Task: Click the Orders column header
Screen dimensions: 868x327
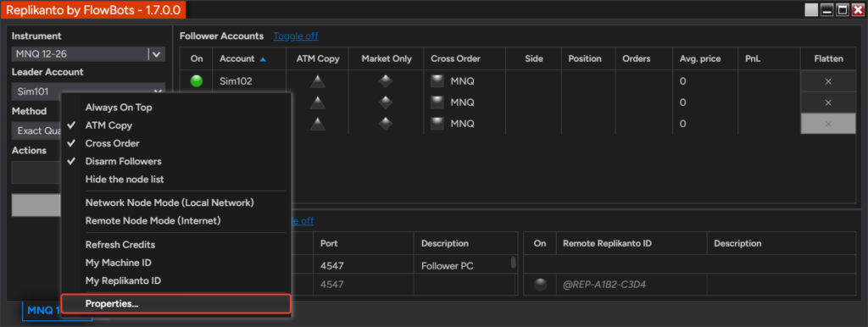Action: click(644, 58)
